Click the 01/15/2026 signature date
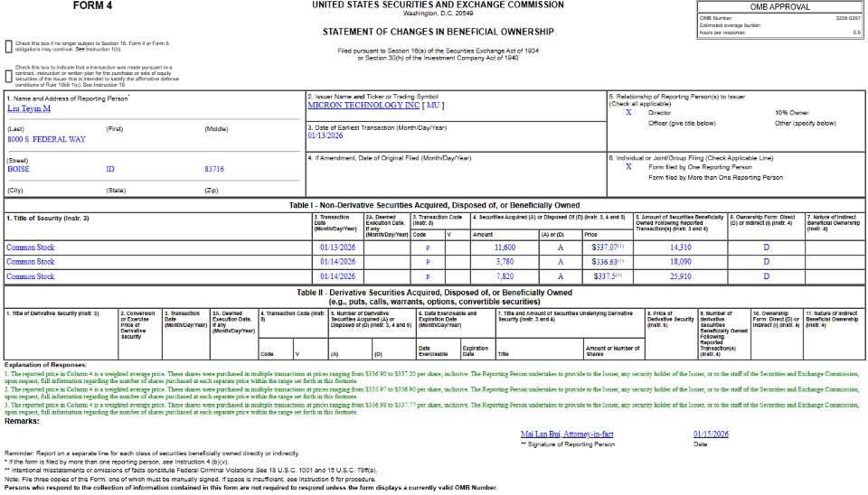 pyautogui.click(x=711, y=434)
